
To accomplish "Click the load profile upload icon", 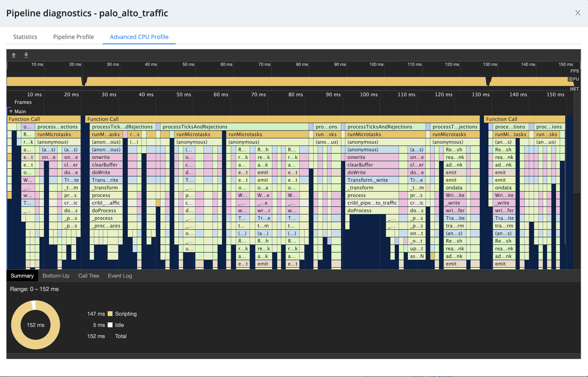I will pos(14,55).
